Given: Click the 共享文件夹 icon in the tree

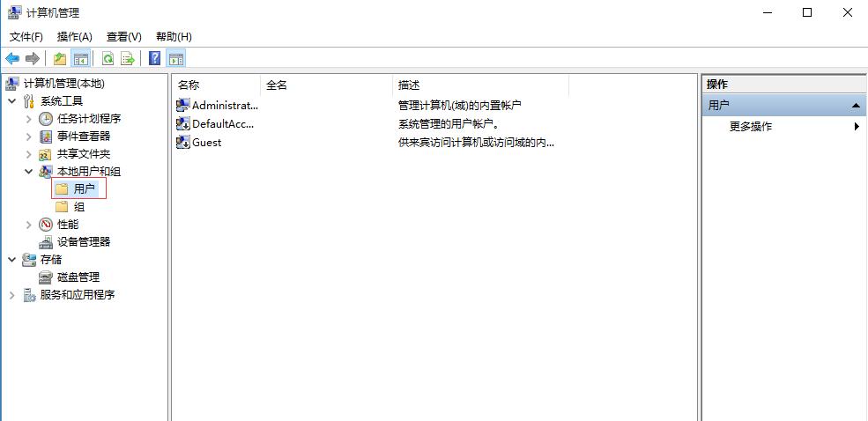Looking at the screenshot, I should click(x=46, y=154).
